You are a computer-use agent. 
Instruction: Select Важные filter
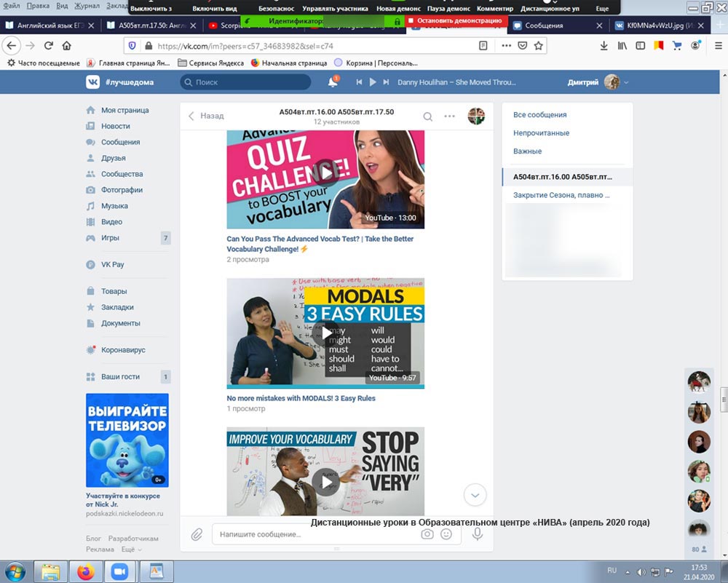click(527, 151)
